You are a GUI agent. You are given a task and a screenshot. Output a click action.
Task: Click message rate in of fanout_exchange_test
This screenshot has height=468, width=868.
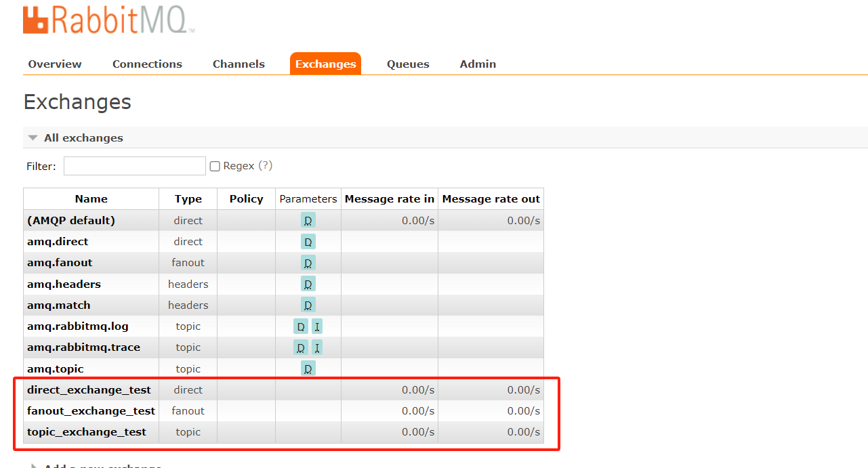(x=418, y=410)
